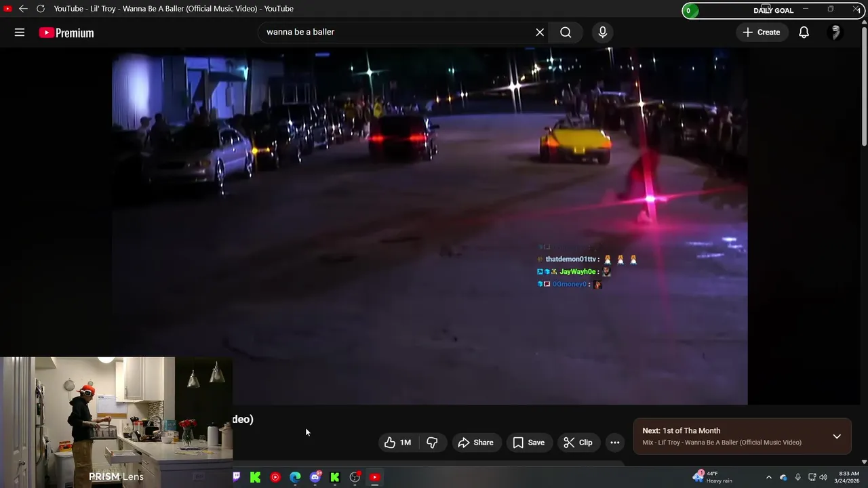Open YouTube Music red taskbar icon

275,477
